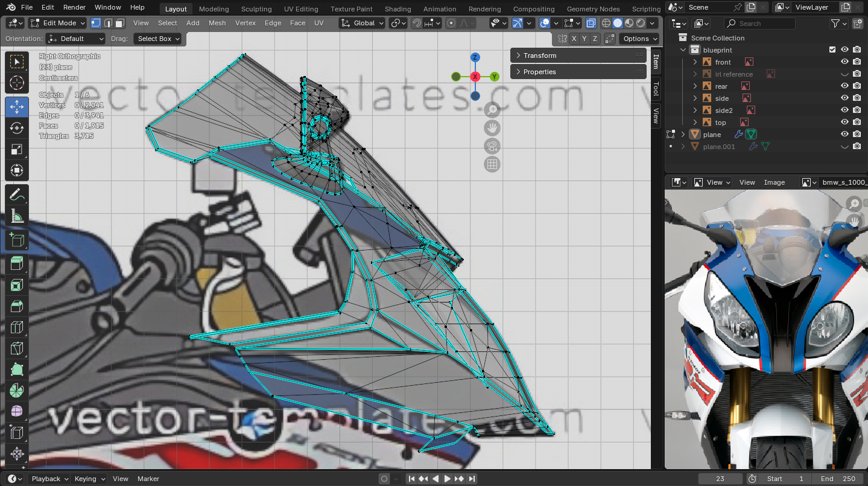Toggle X axis mirror button

574,39
